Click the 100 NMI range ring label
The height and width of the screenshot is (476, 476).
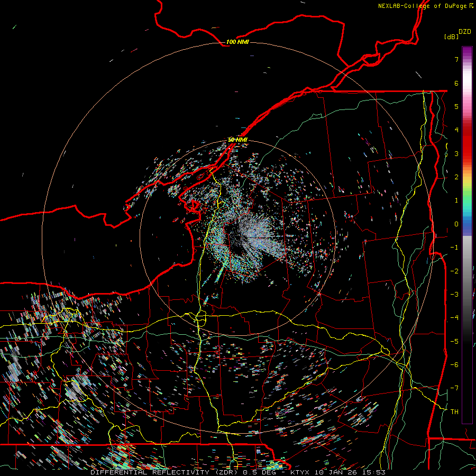coord(237,42)
